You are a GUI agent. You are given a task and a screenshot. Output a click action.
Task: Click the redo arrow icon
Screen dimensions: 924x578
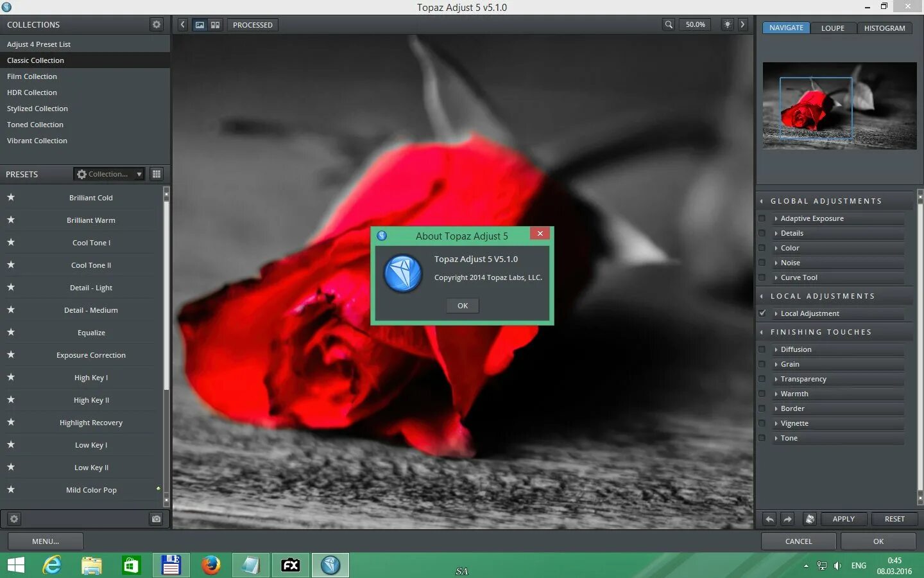pyautogui.click(x=788, y=519)
